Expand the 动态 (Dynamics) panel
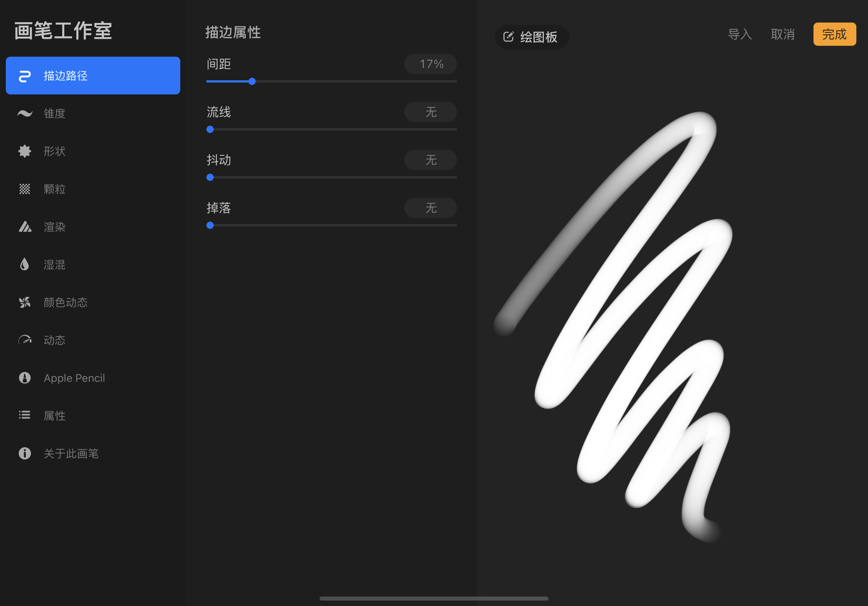The image size is (868, 606). (54, 340)
